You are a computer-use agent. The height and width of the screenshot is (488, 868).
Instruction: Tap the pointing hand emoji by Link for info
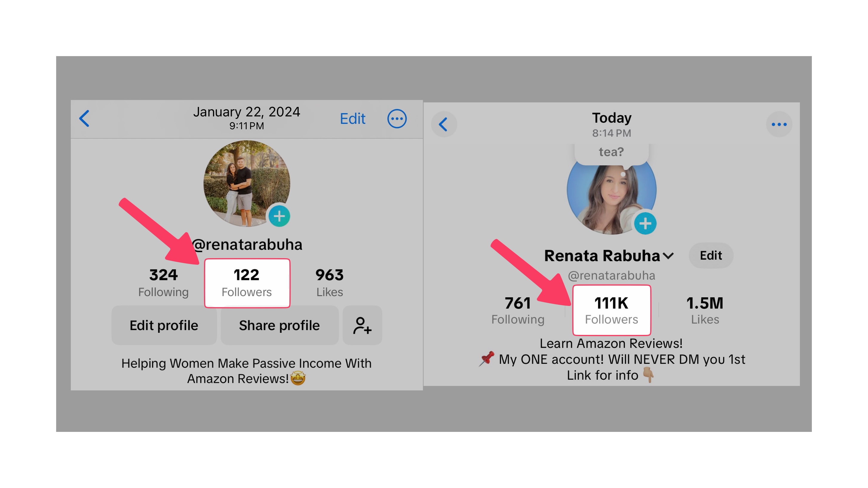point(648,375)
